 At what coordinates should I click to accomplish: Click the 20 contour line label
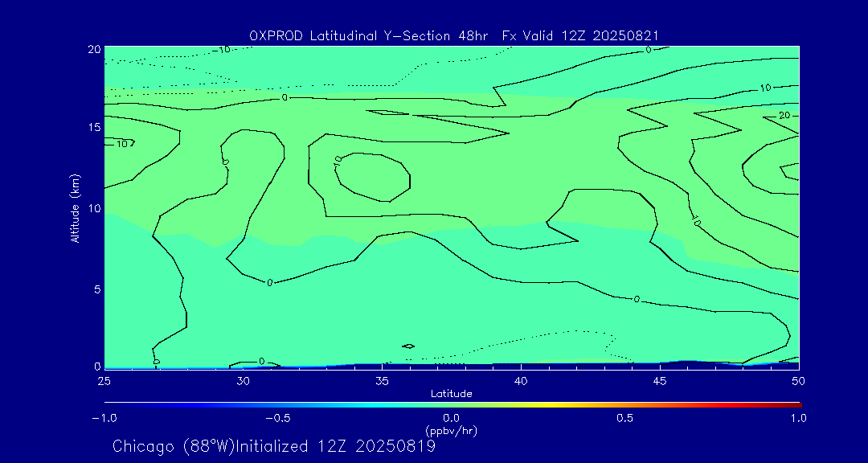pyautogui.click(x=784, y=117)
